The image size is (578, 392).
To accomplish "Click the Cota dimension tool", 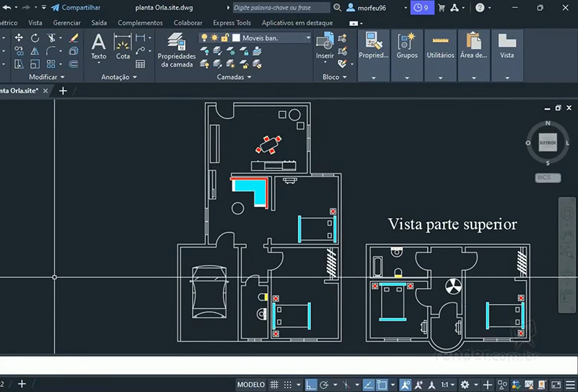I will pos(122,46).
